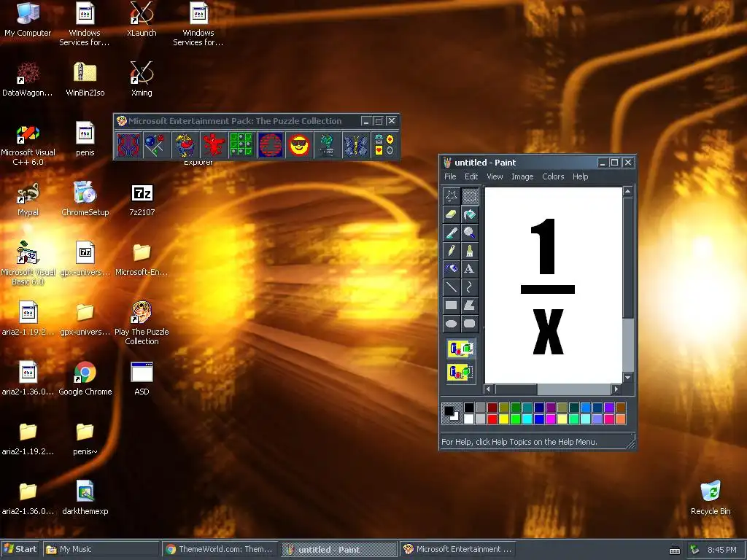The height and width of the screenshot is (560, 747).
Task: Open the View menu in Paint
Action: [x=495, y=176]
